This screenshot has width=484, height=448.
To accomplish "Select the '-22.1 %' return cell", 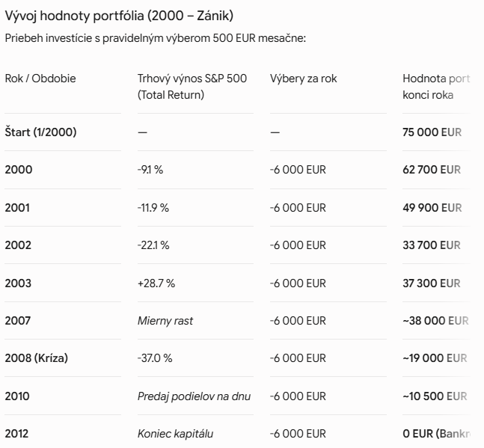I will click(x=153, y=245).
